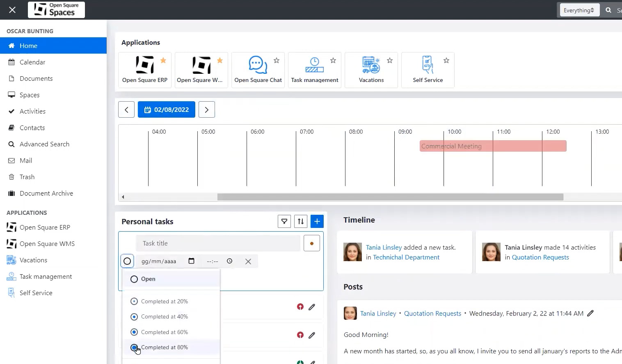622x364 pixels.
Task: Go to previous day with left chevron
Action: [126, 109]
